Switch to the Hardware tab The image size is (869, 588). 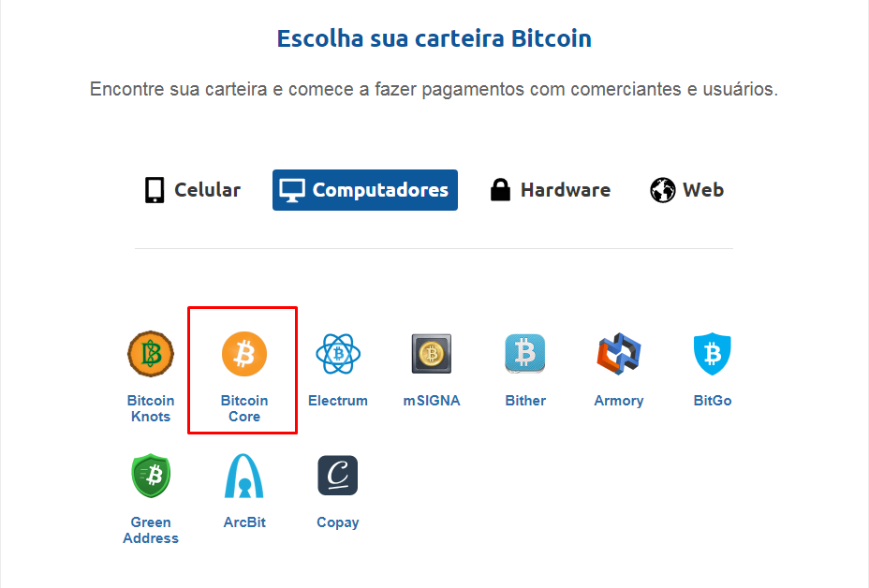coord(551,190)
